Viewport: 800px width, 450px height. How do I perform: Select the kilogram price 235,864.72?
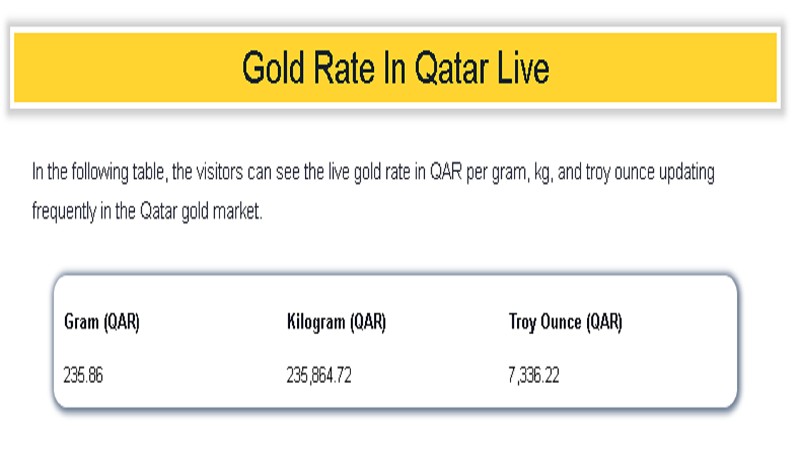(x=319, y=376)
